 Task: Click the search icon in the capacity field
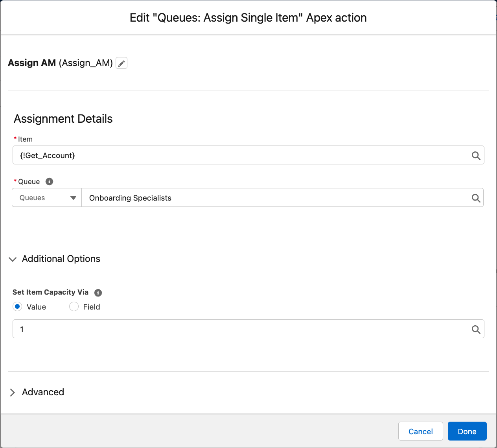click(476, 330)
